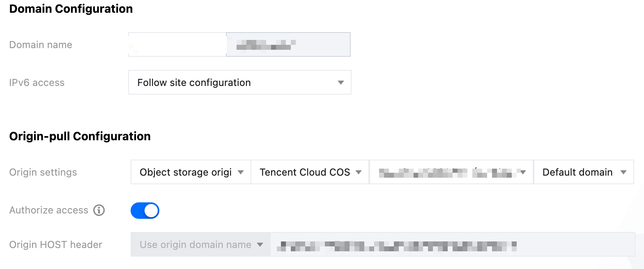Image resolution: width=644 pixels, height=269 pixels.
Task: Click the grayed domain suffix field
Action: click(288, 44)
